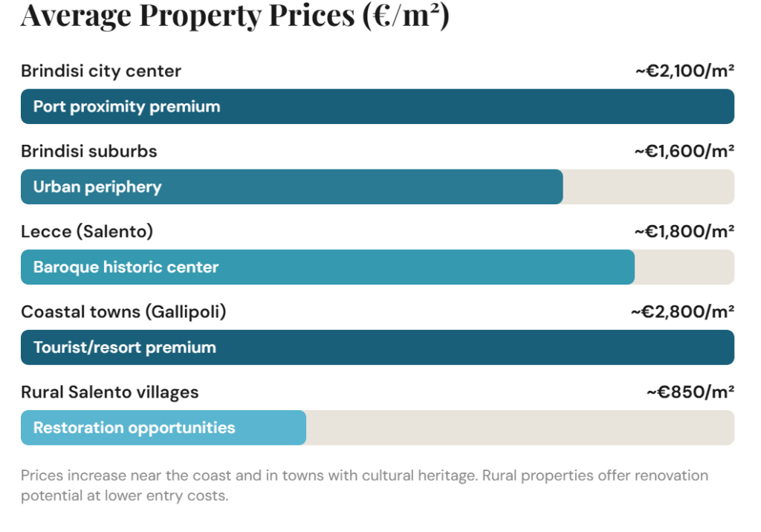
Task: Click the ~€1,600/m² price value
Action: 684,152
